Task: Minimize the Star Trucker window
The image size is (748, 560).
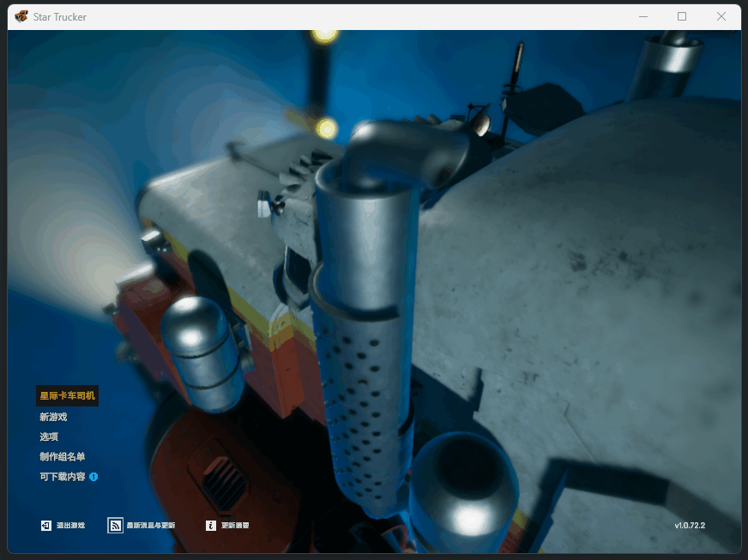Action: 643,16
